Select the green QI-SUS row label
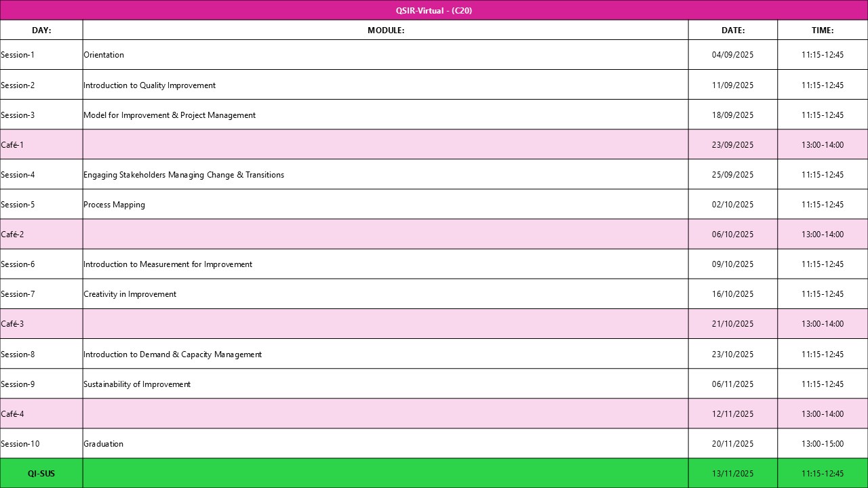The height and width of the screenshot is (488, 868). pyautogui.click(x=41, y=474)
